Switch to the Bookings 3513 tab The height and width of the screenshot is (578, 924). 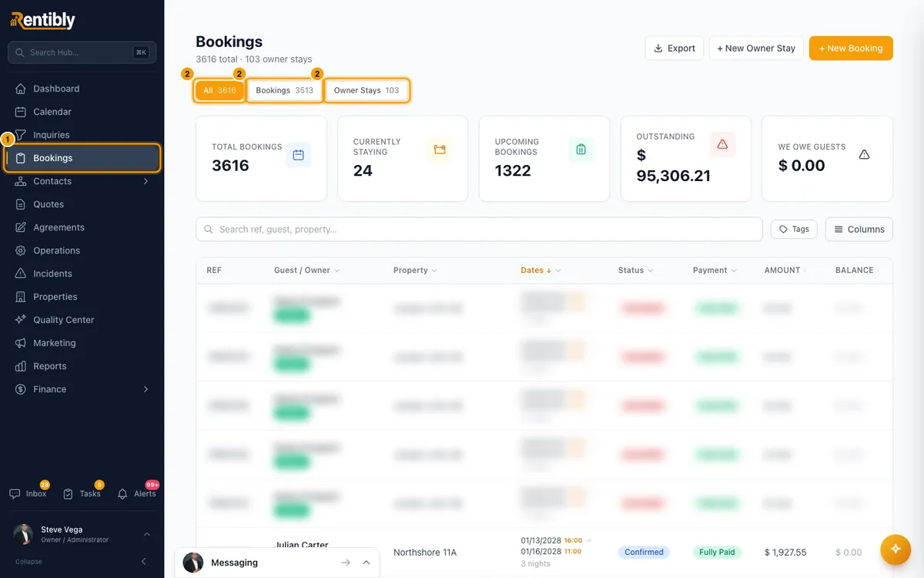pos(285,90)
